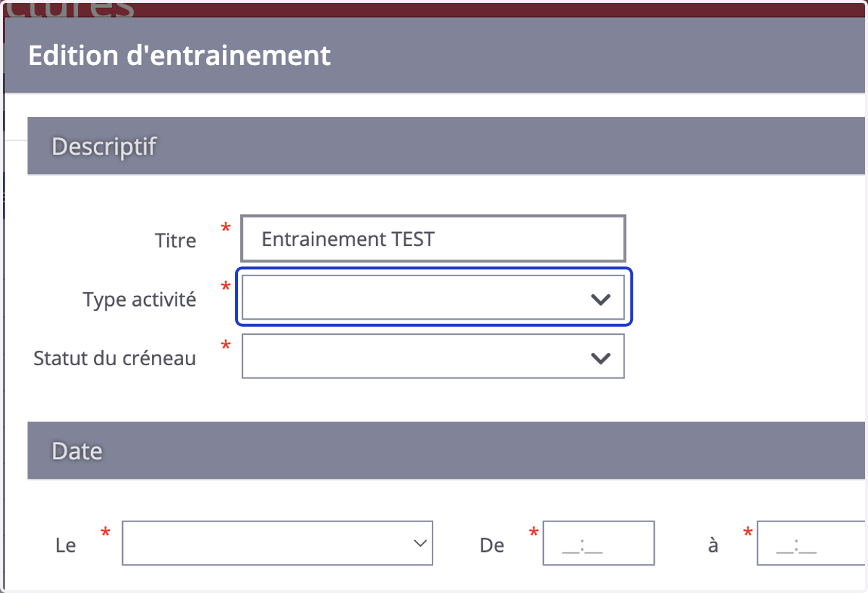Open the Statut du créneau dropdown
868x593 pixels.
433,356
